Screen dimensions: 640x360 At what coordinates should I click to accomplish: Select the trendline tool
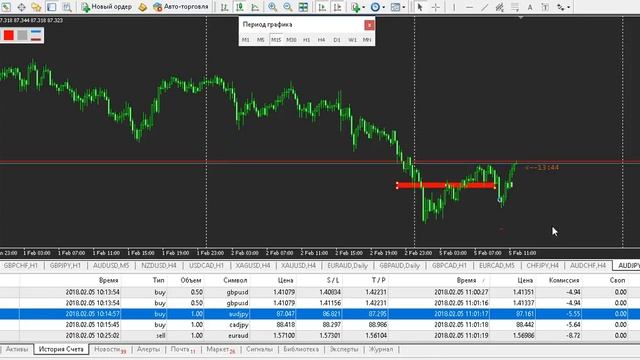pos(484,7)
